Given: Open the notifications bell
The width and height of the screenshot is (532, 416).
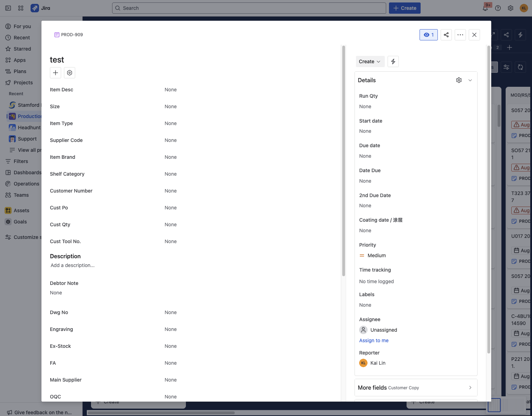Looking at the screenshot, I should point(485,8).
